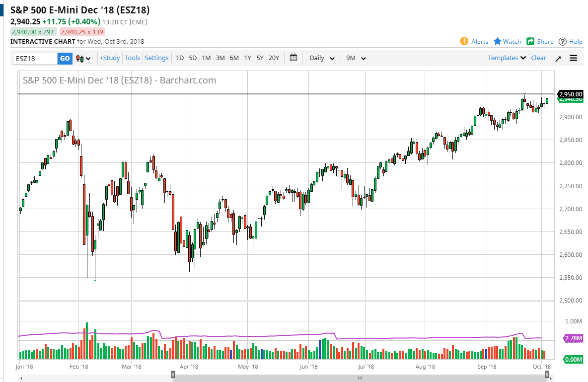Open the calendar date range picker

[x=293, y=58]
